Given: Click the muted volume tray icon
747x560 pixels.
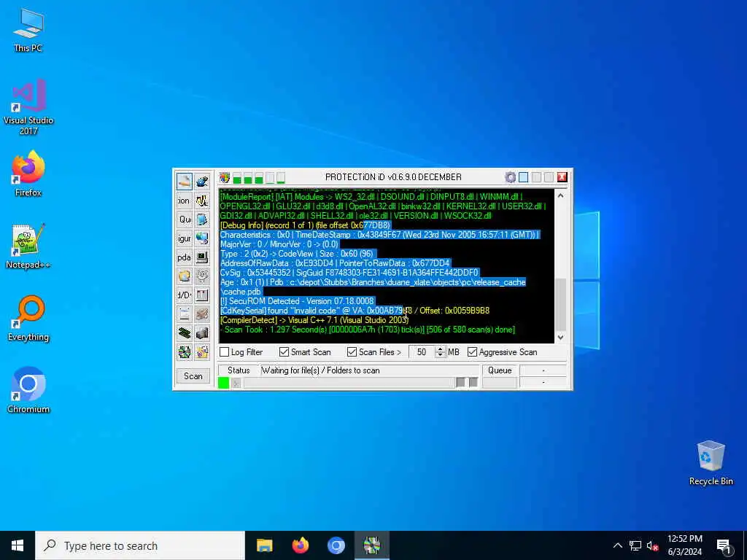Looking at the screenshot, I should [x=652, y=545].
